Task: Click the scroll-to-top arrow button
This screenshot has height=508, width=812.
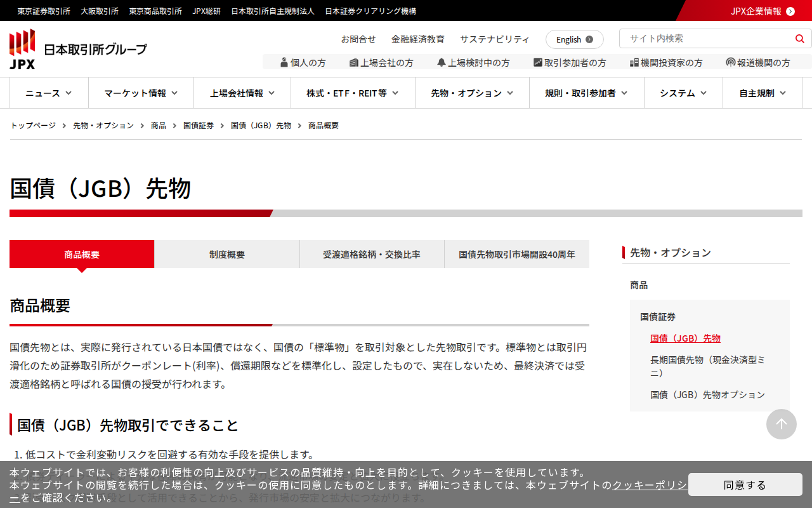Action: (x=781, y=424)
